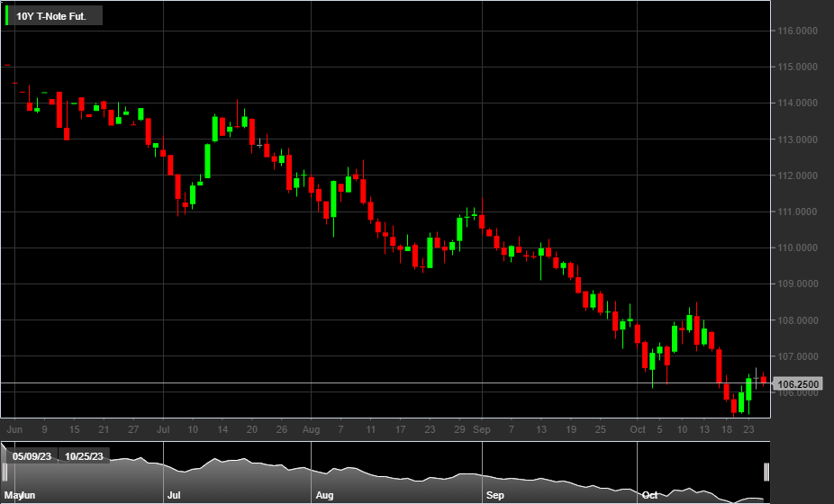This screenshot has width=834, height=504.
Task: Click the 109.0000 price axis label
Action: [x=797, y=283]
